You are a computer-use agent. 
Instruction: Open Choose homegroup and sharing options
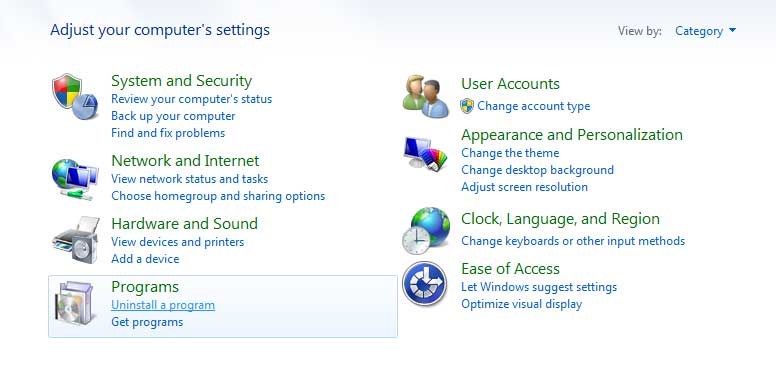[x=218, y=196]
